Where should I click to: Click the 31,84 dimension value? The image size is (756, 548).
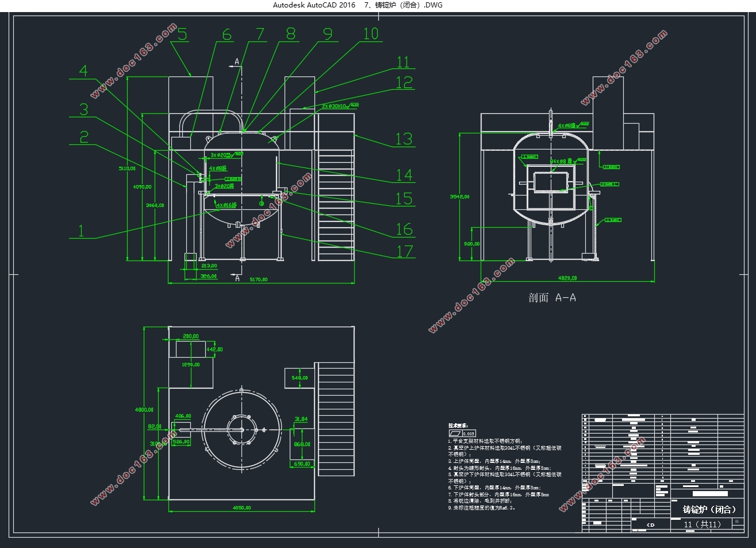(x=301, y=420)
